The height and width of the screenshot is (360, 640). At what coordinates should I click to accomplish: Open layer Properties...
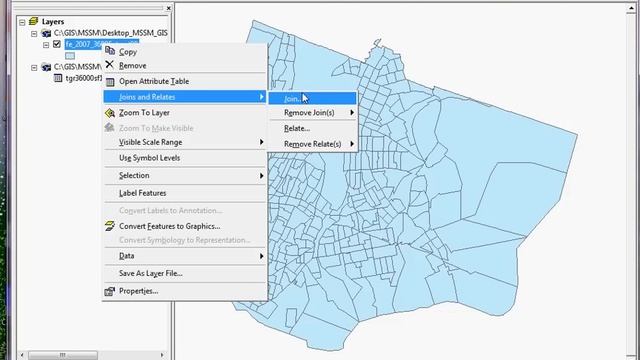click(185, 291)
